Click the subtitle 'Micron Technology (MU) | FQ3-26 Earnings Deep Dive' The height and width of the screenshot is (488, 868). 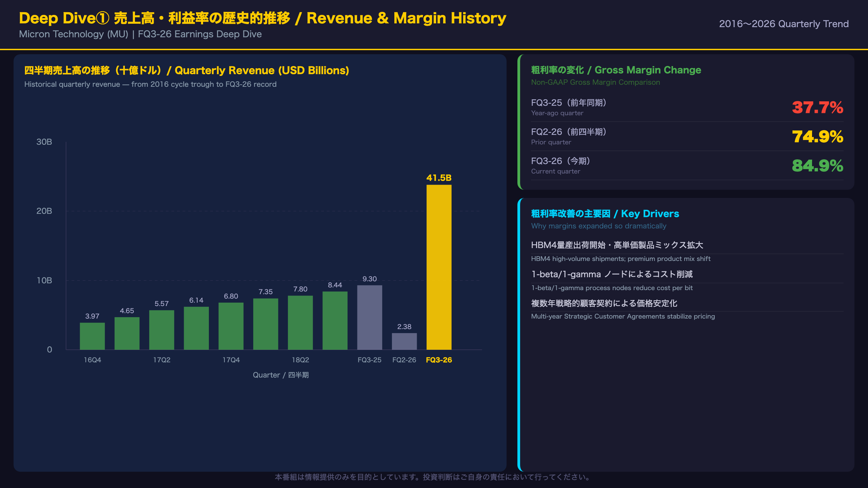(140, 34)
